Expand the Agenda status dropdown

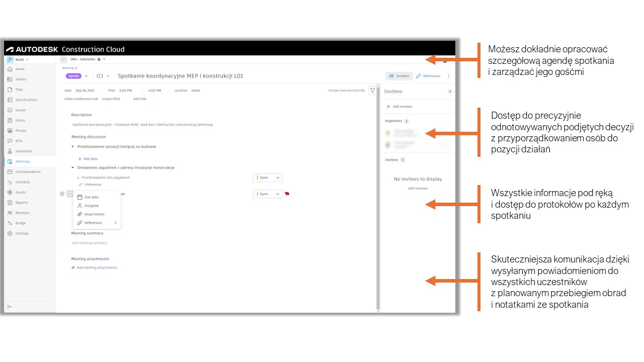click(x=86, y=76)
